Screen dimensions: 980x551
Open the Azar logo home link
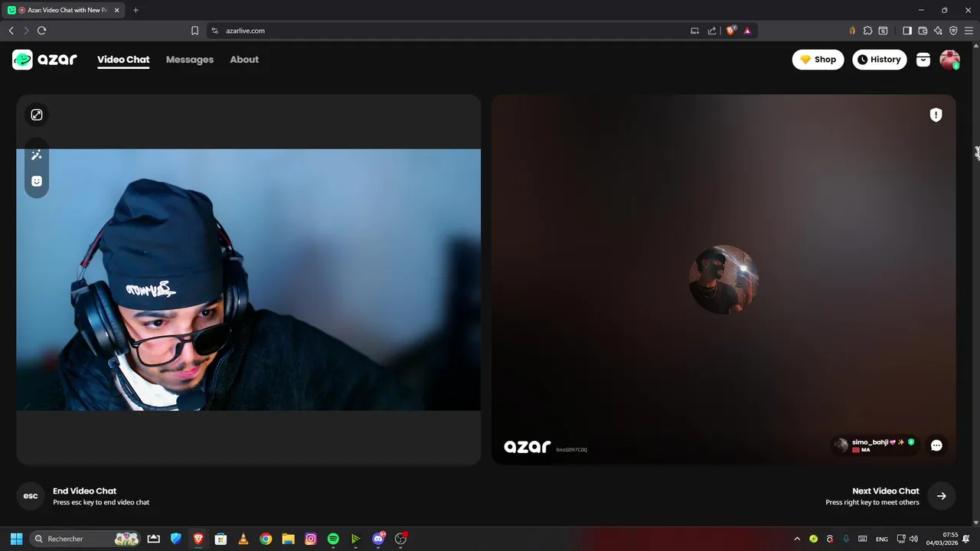tap(44, 60)
